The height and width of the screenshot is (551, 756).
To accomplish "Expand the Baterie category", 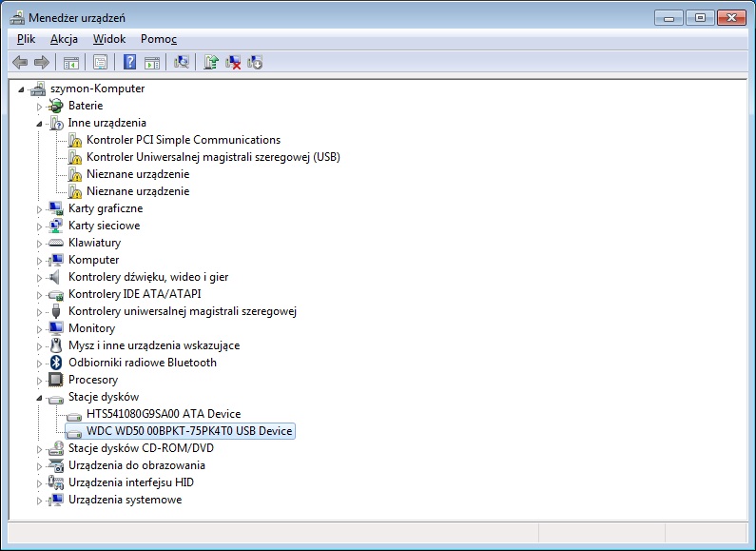I will (40, 107).
